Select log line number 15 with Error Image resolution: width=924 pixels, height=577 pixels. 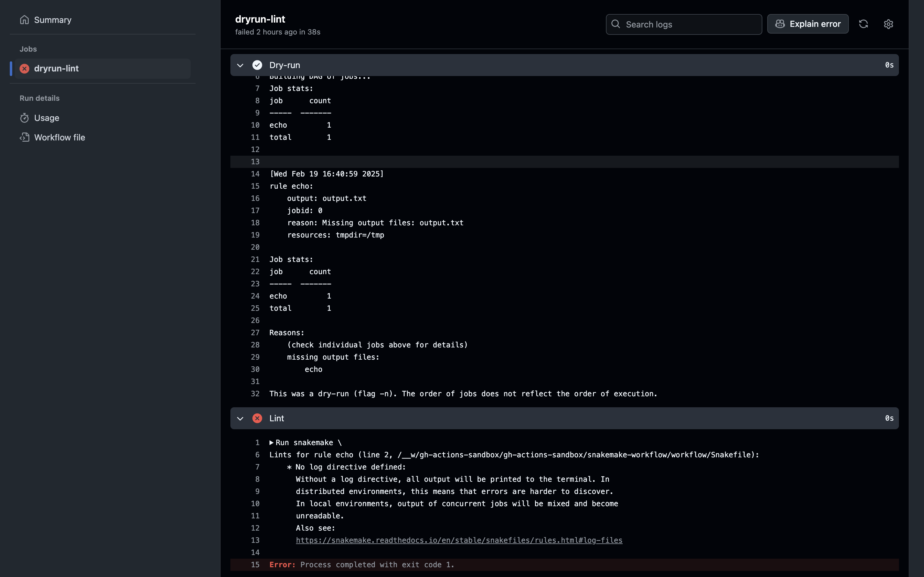(255, 565)
